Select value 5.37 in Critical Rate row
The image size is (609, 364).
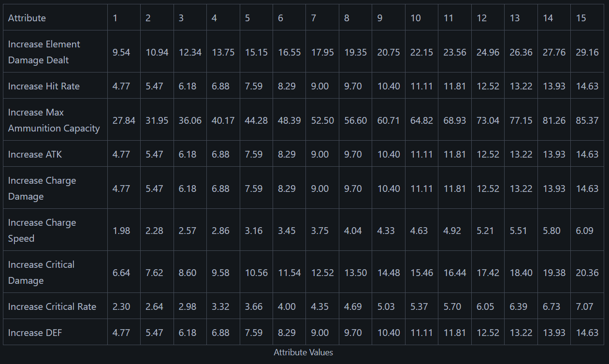[419, 306]
